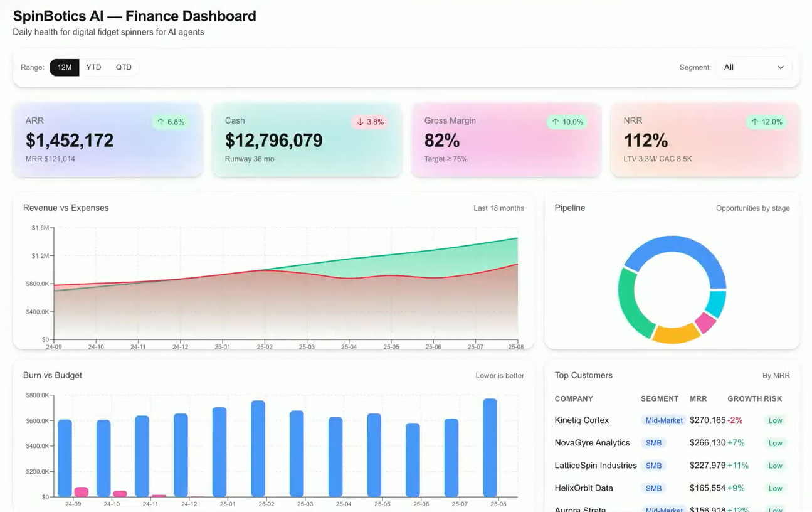The width and height of the screenshot is (812, 512).
Task: Click the down arrow icon in Cash badge
Action: point(360,122)
